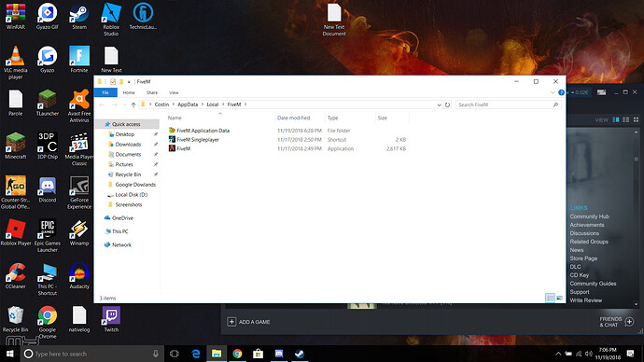
Task: Open the Gyazo GIF desktop icon
Action: click(48, 17)
